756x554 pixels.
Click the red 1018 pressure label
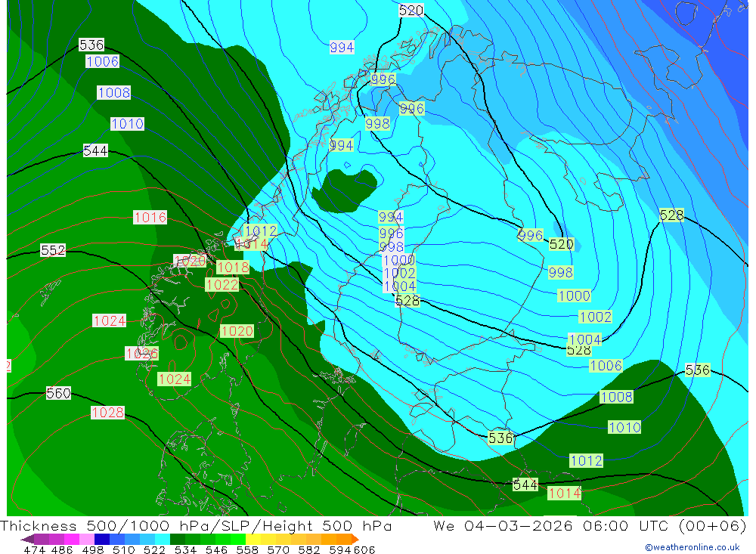(x=233, y=267)
